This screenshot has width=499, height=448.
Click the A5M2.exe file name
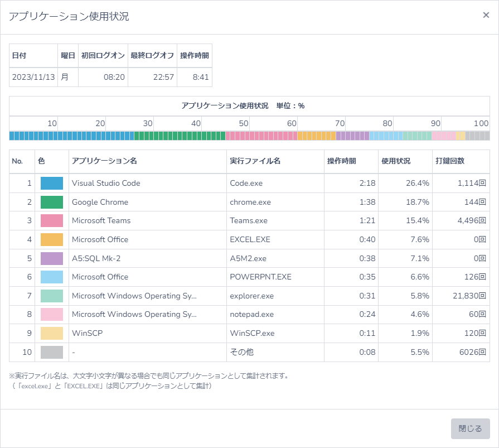[248, 258]
